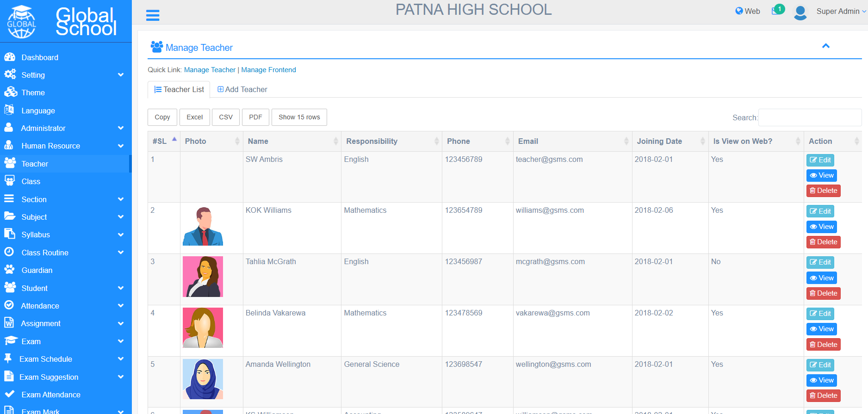The height and width of the screenshot is (414, 868).
Task: Click the Class Routine clock icon
Action: pos(9,252)
